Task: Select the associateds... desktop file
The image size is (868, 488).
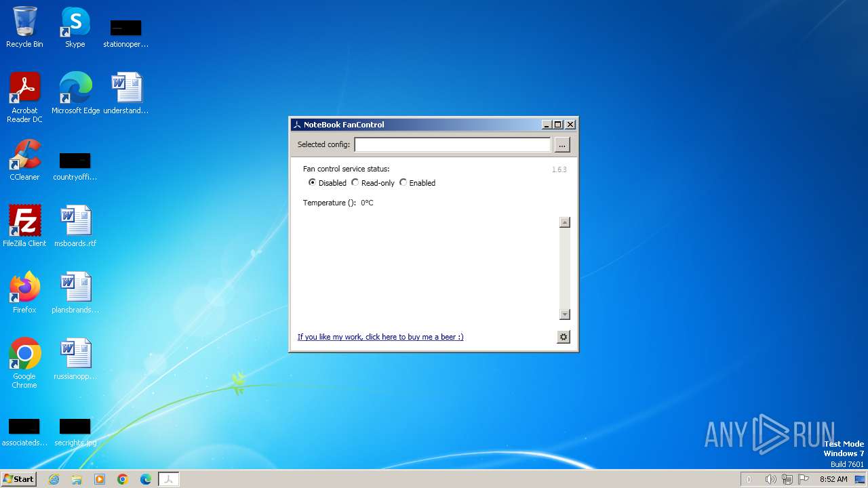Action: (24, 432)
